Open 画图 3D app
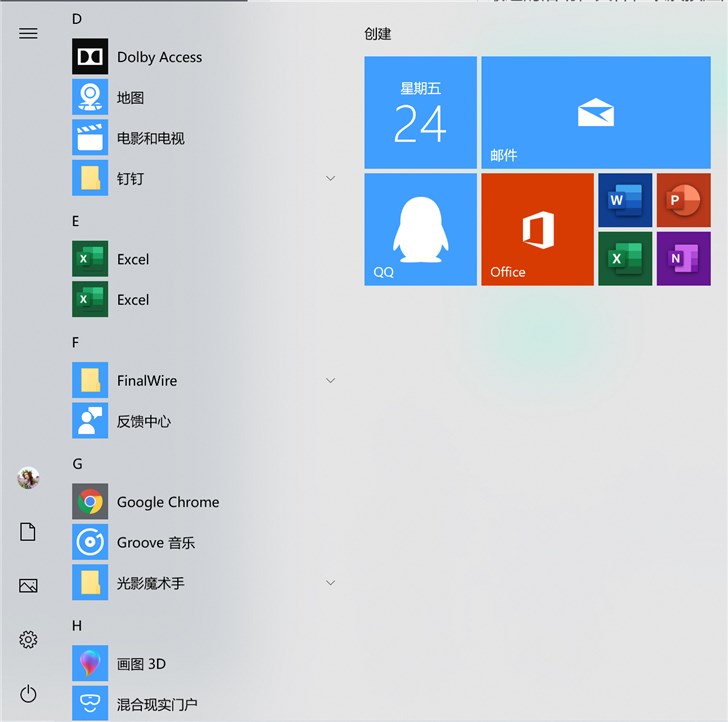Image resolution: width=728 pixels, height=722 pixels. tap(141, 664)
